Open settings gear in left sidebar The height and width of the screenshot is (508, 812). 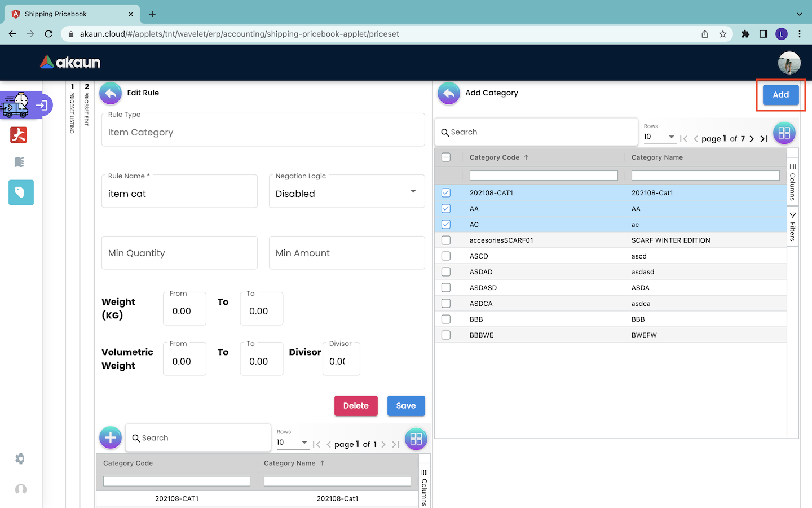pyautogui.click(x=20, y=458)
